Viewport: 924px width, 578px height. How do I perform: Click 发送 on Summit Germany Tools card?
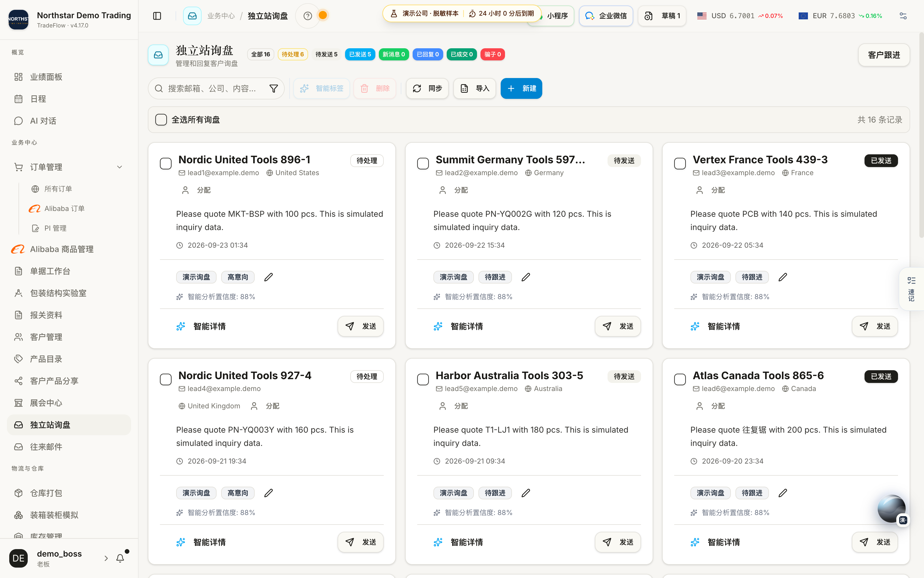pos(618,326)
